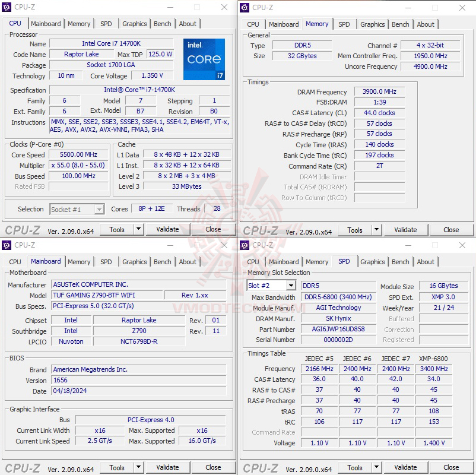Click the Current Link Speed 2.5 GT/s value

(100, 441)
